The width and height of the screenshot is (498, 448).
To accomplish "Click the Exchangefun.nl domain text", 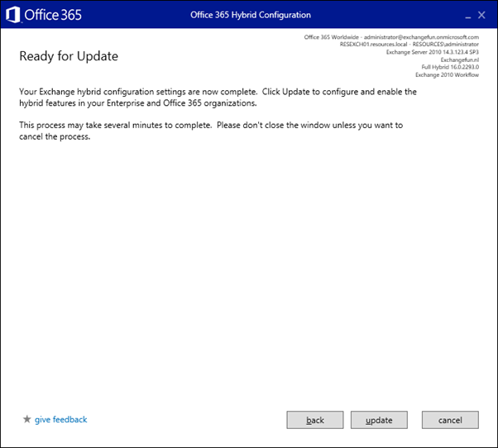I will pyautogui.click(x=460, y=61).
